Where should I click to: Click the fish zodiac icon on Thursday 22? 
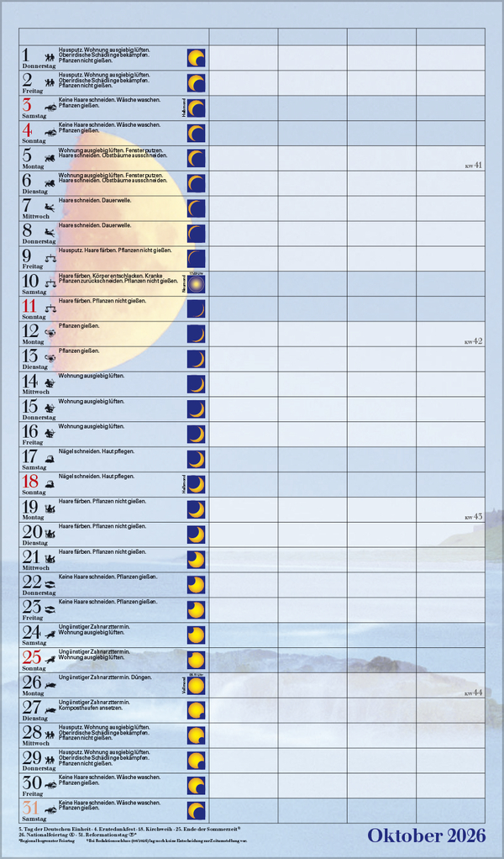click(50, 585)
